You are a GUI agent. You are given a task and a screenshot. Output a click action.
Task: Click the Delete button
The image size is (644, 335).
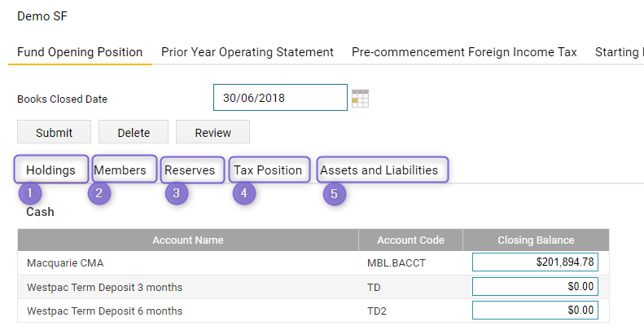[134, 132]
